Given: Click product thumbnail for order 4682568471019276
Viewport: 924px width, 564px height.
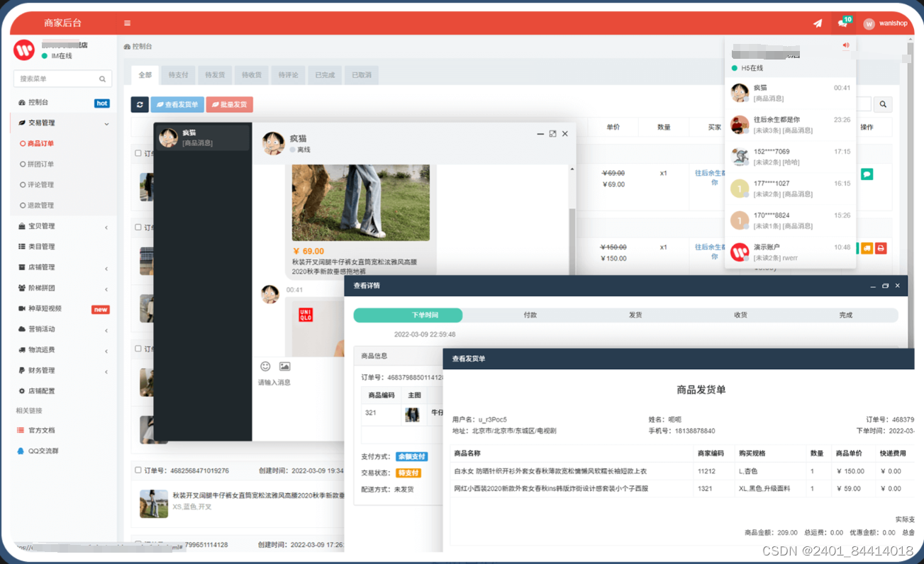Looking at the screenshot, I should point(154,503).
